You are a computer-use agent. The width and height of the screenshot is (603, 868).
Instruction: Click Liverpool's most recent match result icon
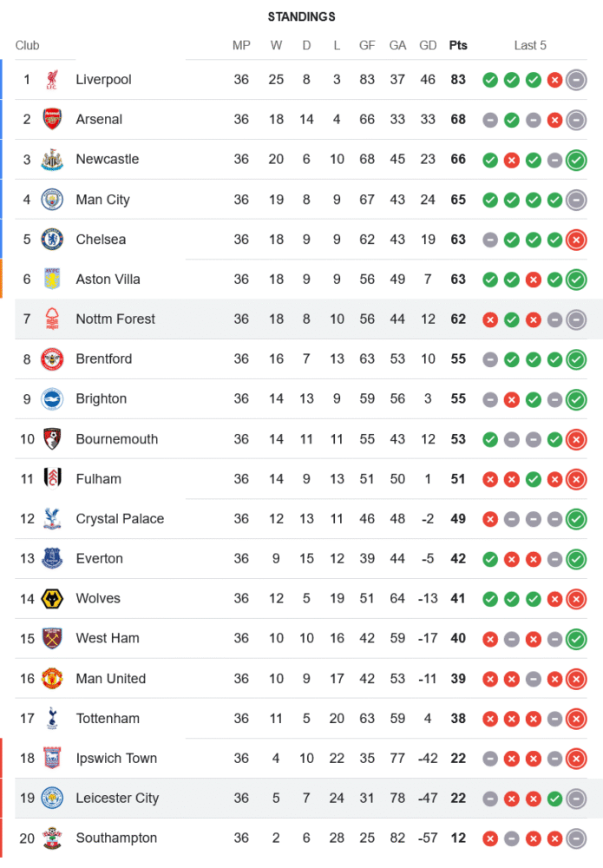coord(576,80)
